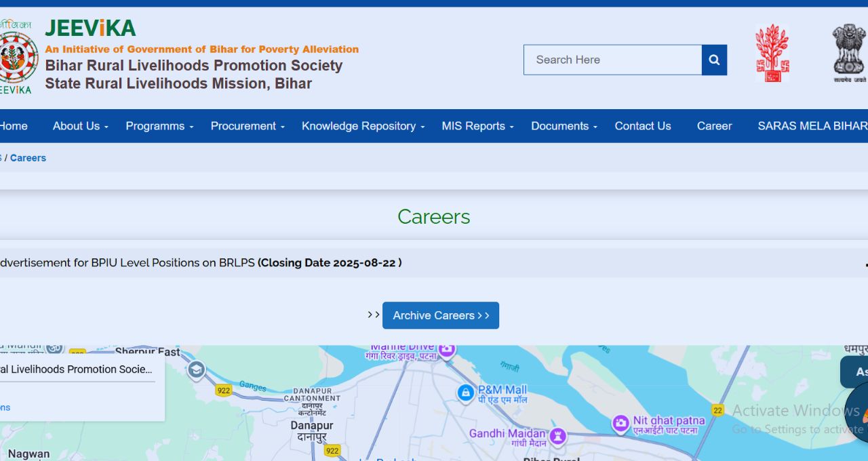Click the orange Poverty Alleviation tagline
Image resolution: width=868 pixels, height=461 pixels.
click(x=202, y=49)
